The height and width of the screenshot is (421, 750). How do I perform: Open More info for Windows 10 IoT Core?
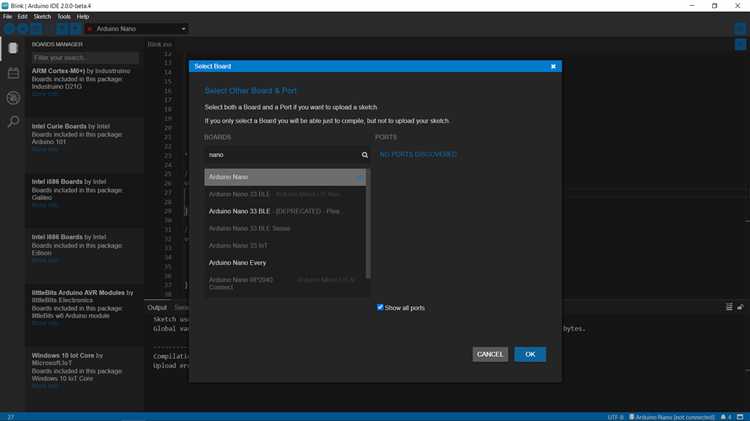[x=45, y=387]
